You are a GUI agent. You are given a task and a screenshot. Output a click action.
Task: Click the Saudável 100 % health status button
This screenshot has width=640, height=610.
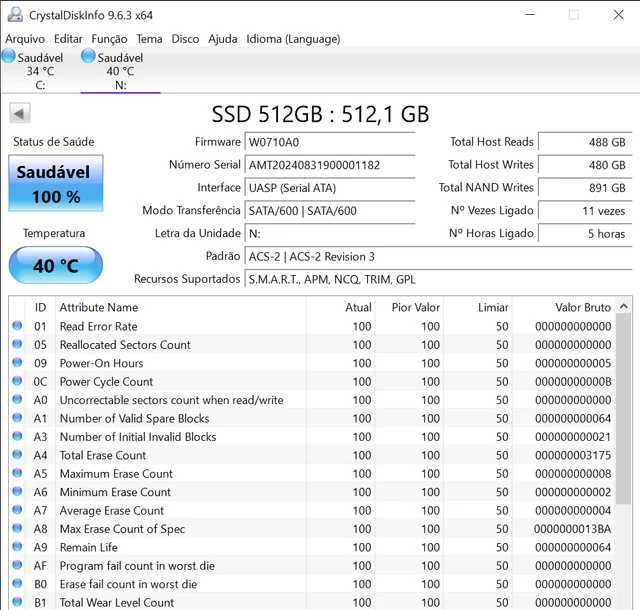click(56, 183)
